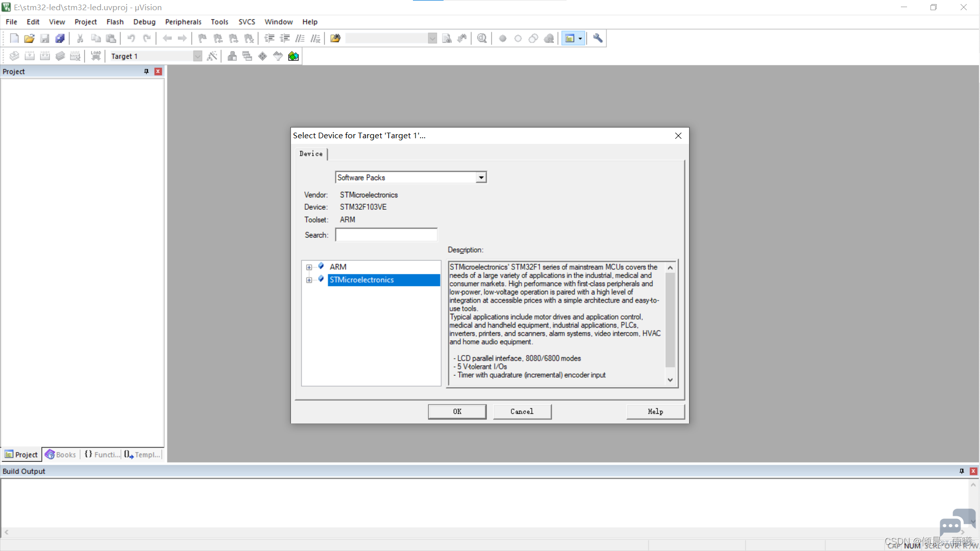This screenshot has height=551, width=980.
Task: Open the Target 1 dropdown
Action: [x=198, y=56]
